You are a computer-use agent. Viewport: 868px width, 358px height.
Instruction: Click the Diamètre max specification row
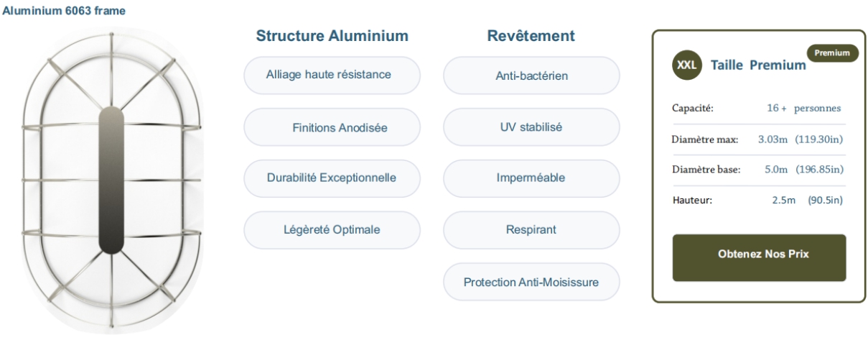click(759, 139)
